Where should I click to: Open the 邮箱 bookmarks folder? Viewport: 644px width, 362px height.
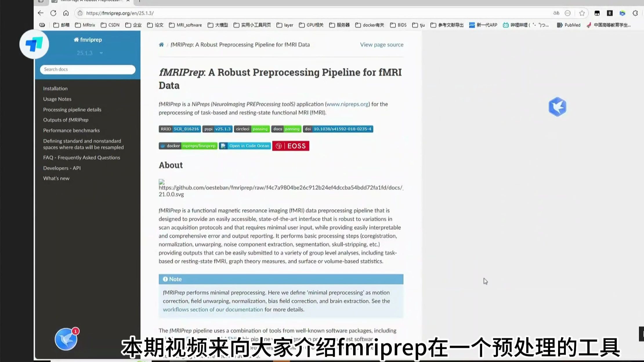tap(61, 25)
